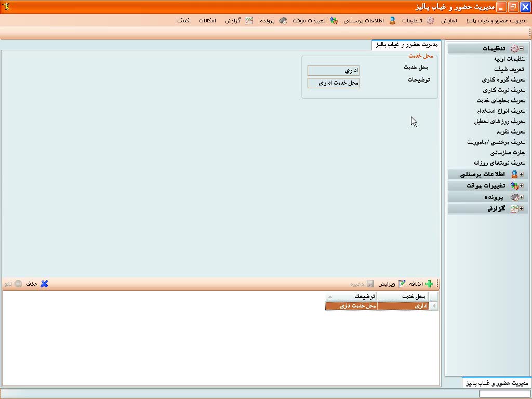Image resolution: width=532 pixels, height=399 pixels.
Task: Open تعریف نوبتهای روزانه in sidebar
Action: pyautogui.click(x=499, y=163)
